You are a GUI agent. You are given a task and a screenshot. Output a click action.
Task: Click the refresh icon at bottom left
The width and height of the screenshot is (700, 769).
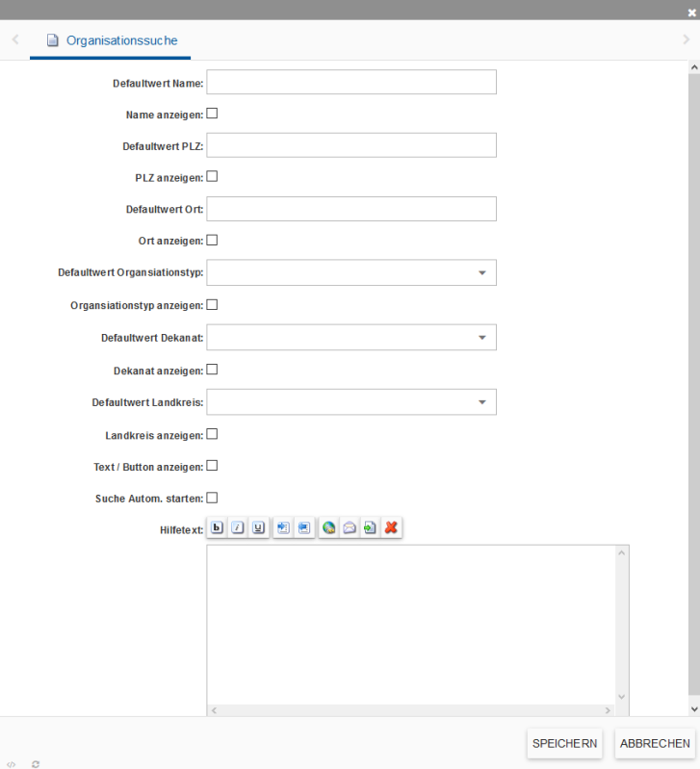click(x=36, y=763)
